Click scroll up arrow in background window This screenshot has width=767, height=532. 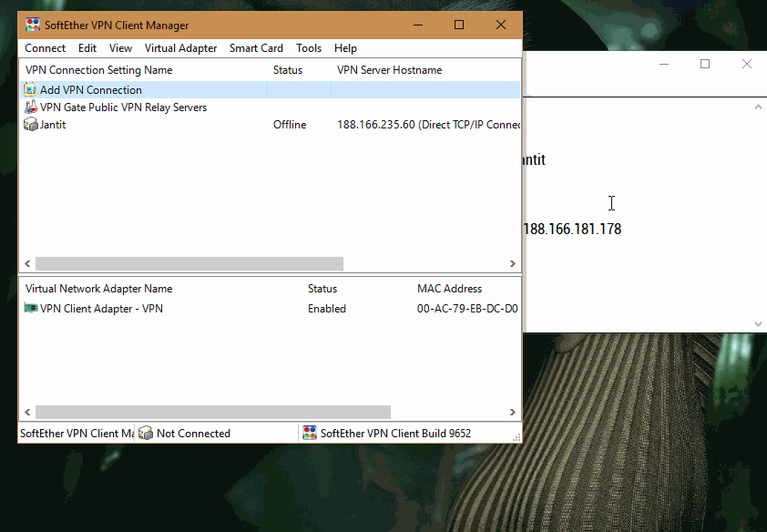pos(758,107)
